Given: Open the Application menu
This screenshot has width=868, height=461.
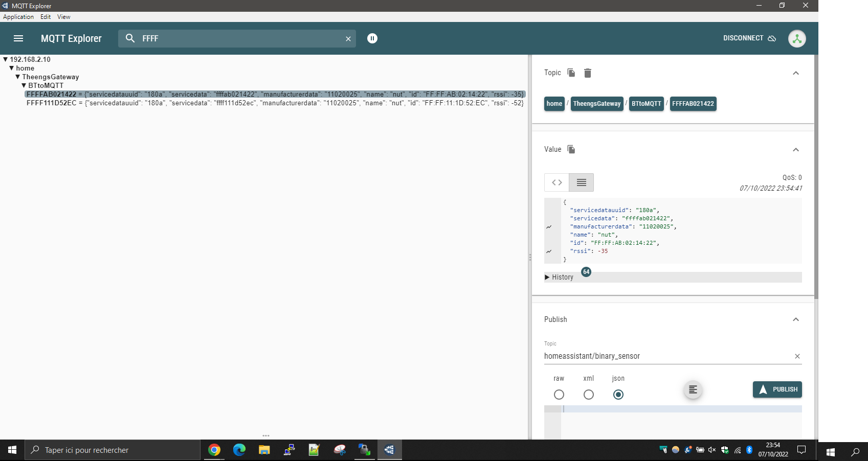Looking at the screenshot, I should coord(18,17).
